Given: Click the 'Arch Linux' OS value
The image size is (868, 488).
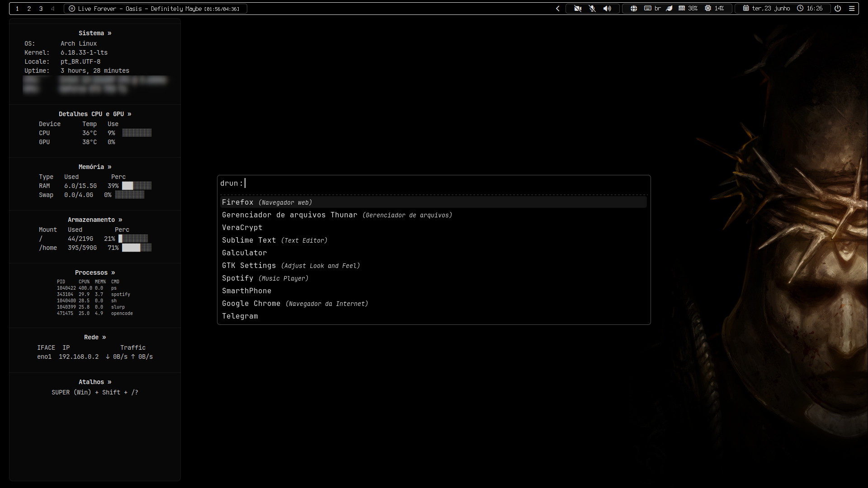Looking at the screenshot, I should click(x=79, y=43).
